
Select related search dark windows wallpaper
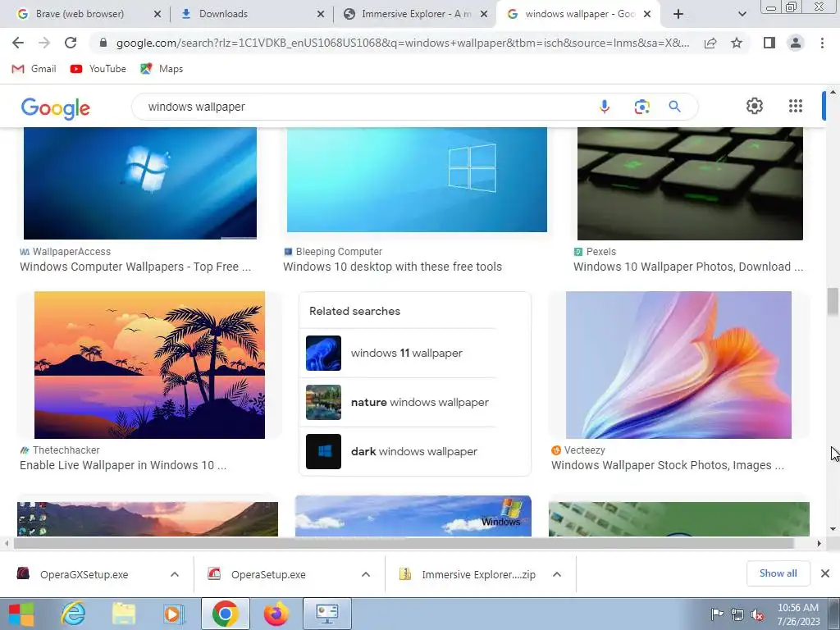coord(402,452)
